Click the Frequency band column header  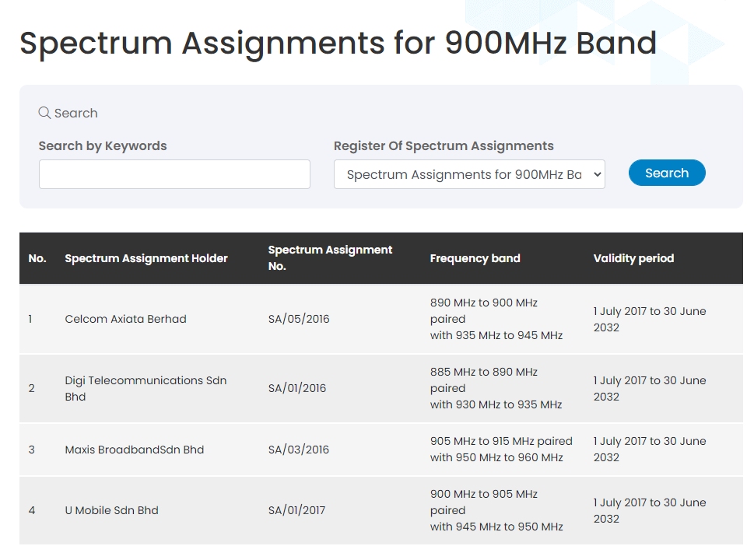point(475,258)
